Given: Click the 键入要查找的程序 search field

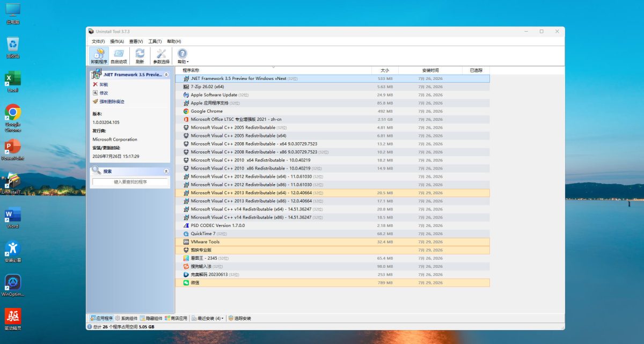Looking at the screenshot, I should click(x=130, y=182).
